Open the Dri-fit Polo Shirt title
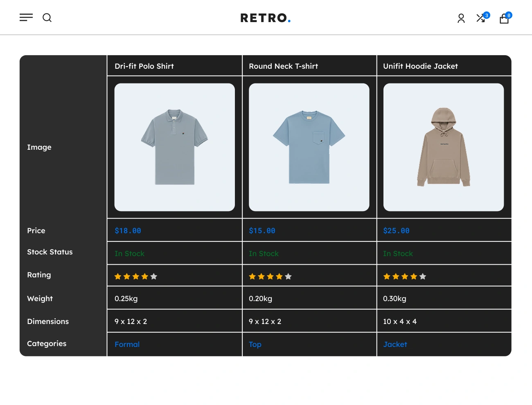Viewport: 532px width, 405px height. coord(144,66)
